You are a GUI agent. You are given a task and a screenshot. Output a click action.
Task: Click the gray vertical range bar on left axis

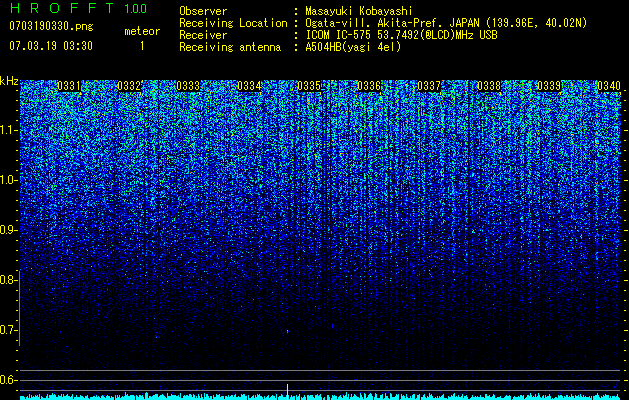pos(19,308)
